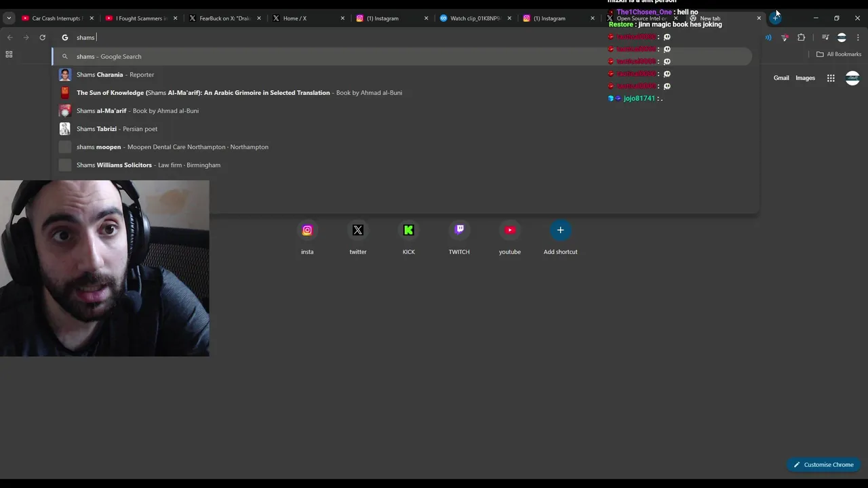The height and width of the screenshot is (488, 868).
Task: Open the media controls music-note icon
Action: [x=825, y=37]
